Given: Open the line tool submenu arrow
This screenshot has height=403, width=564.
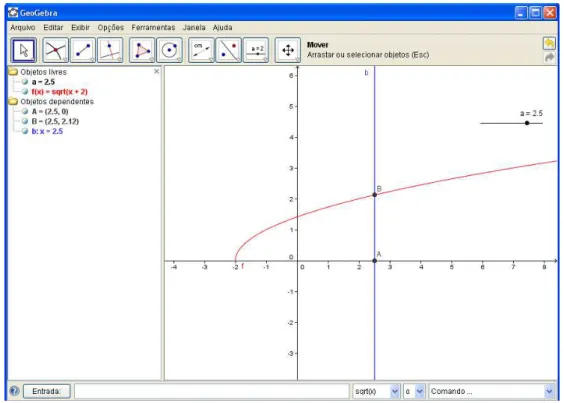Looking at the screenshot, I should (x=92, y=60).
